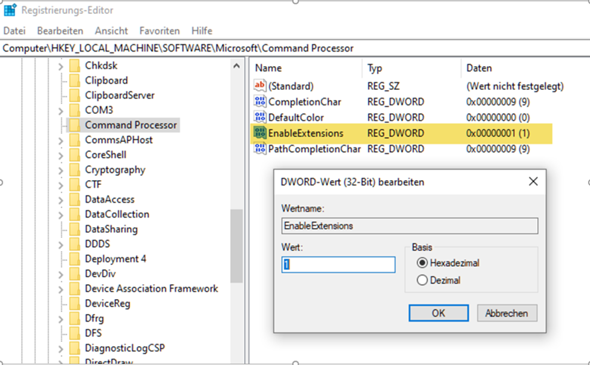Expand the DevDiv tree node

(61, 274)
